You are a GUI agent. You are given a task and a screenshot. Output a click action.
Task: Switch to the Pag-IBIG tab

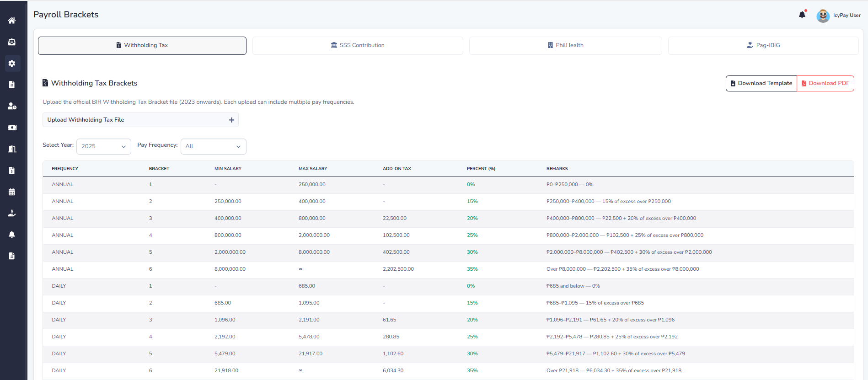tap(763, 46)
